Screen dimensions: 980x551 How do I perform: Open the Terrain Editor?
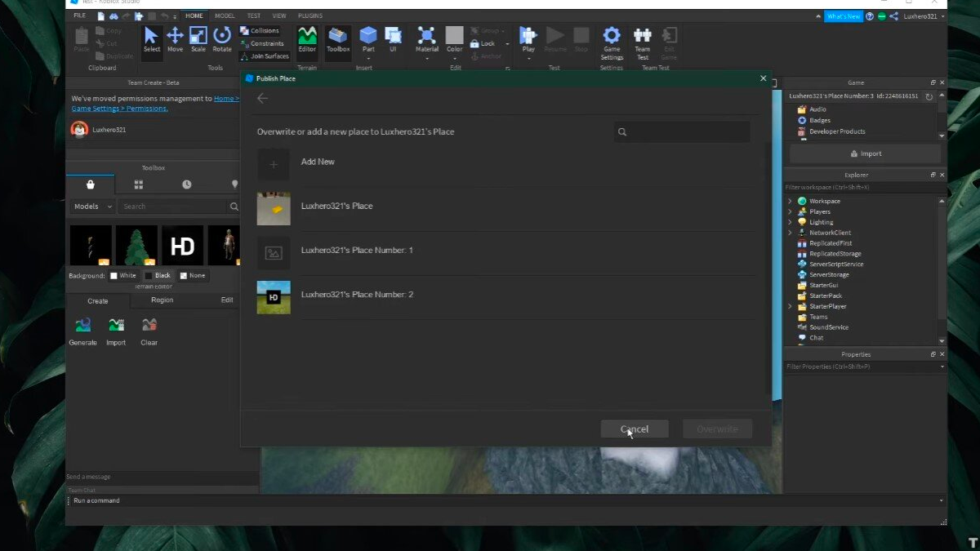point(307,38)
